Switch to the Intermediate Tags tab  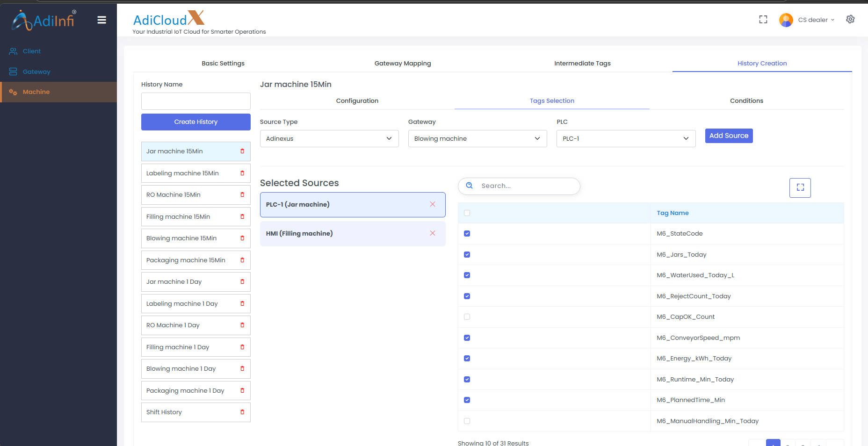[x=582, y=64]
